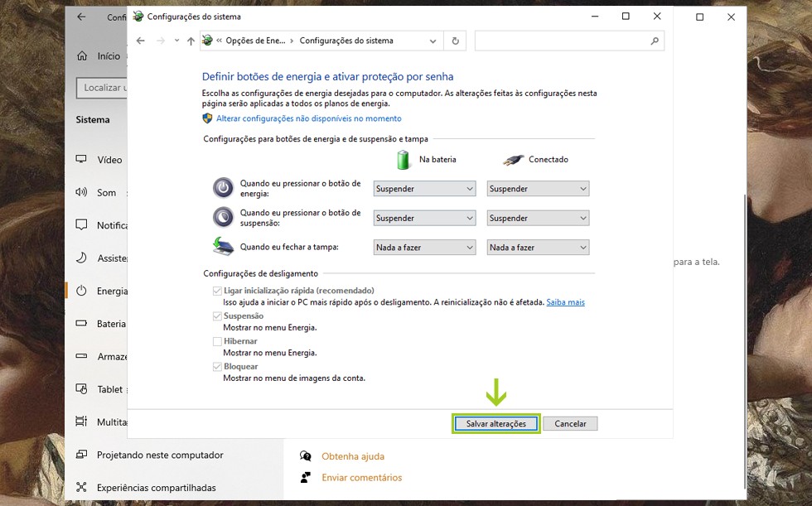This screenshot has width=812, height=506.
Task: Click the search magnifier icon
Action: pos(655,41)
